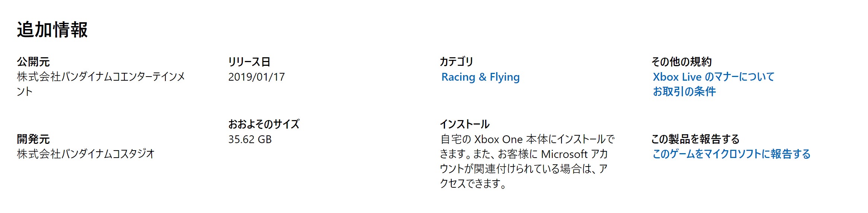Click the おおよそのサイズ label
The height and width of the screenshot is (213, 868).
coord(264,124)
